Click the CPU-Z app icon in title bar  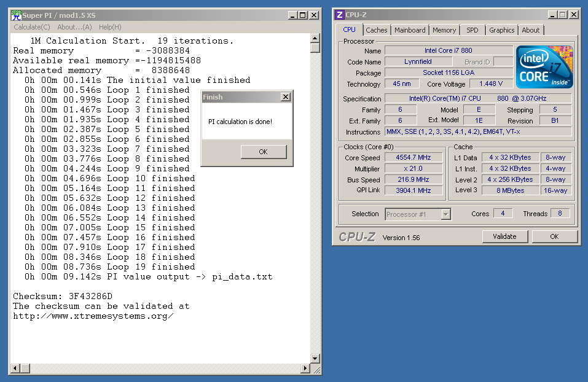click(x=339, y=15)
